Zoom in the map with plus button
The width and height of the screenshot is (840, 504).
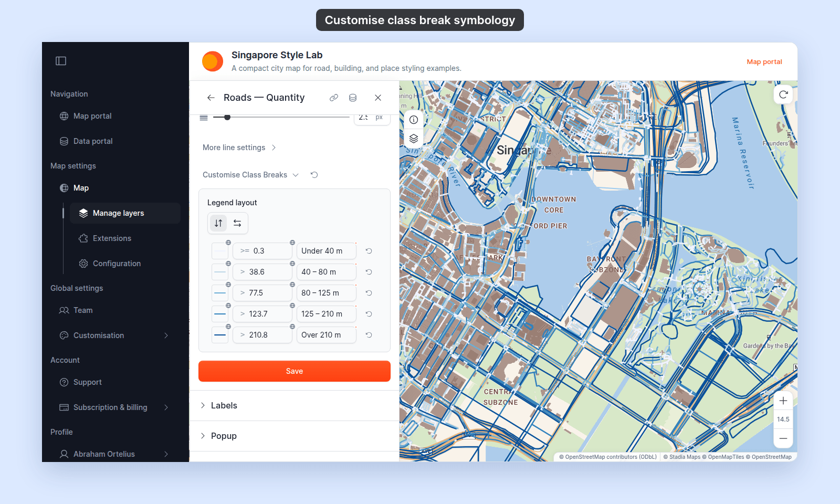tap(783, 401)
